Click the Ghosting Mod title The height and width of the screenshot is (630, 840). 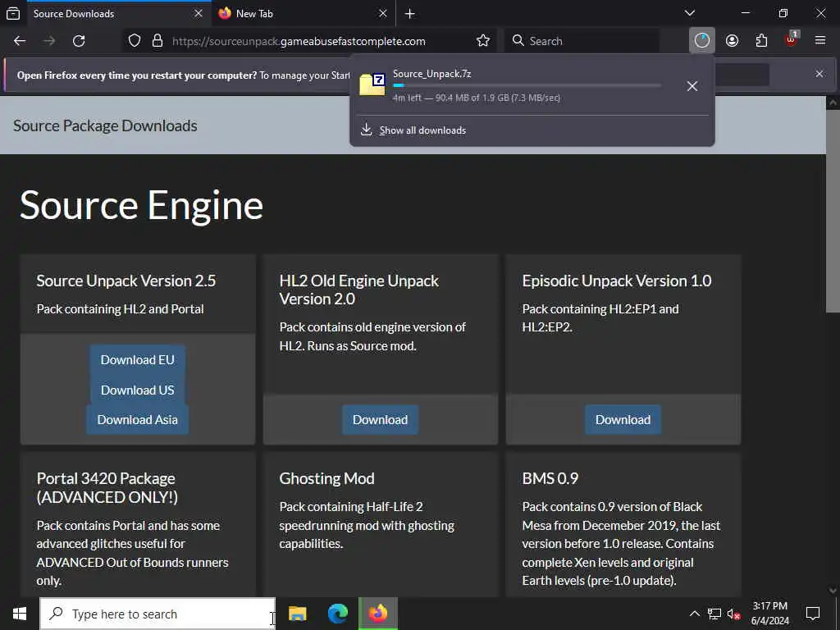tap(326, 478)
